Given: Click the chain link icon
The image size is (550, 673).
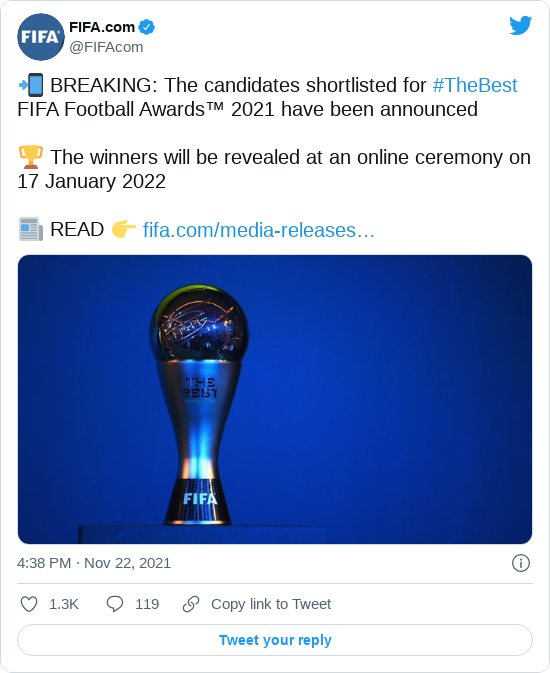Looking at the screenshot, I should point(191,604).
